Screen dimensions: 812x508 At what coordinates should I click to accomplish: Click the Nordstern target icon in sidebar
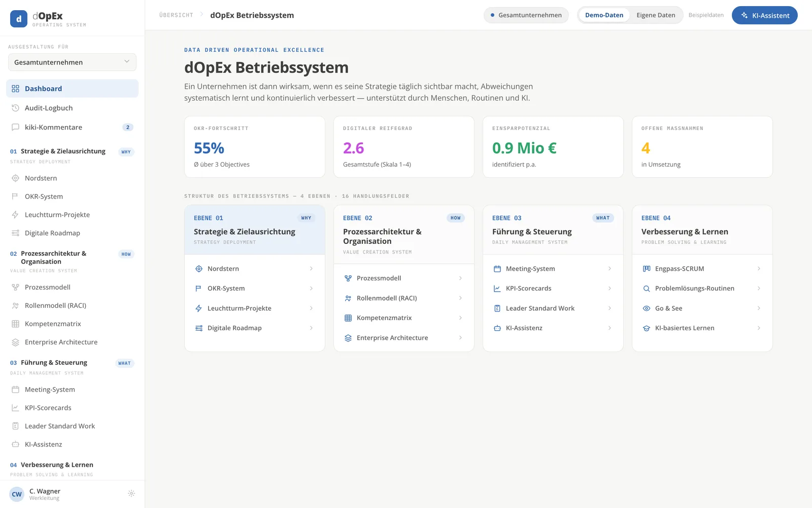(15, 178)
